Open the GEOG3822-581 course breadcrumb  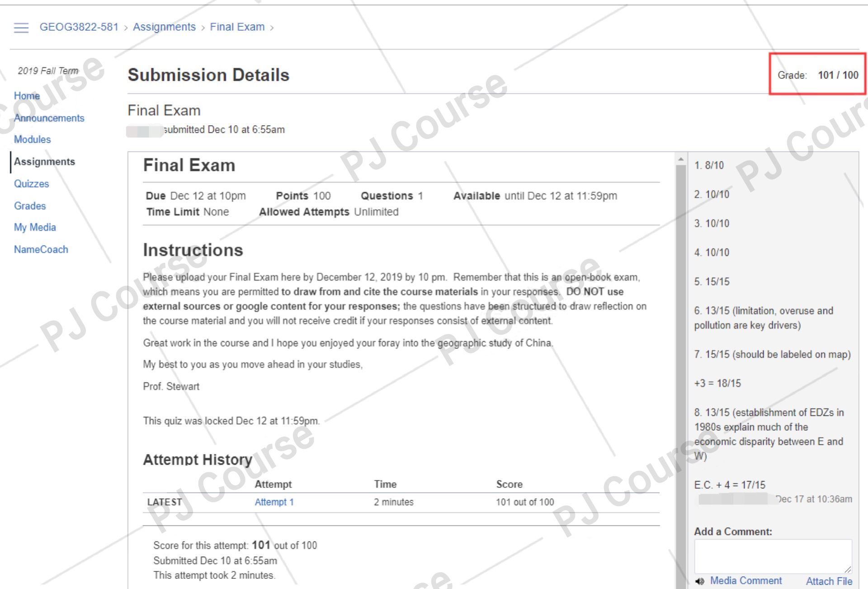point(79,27)
